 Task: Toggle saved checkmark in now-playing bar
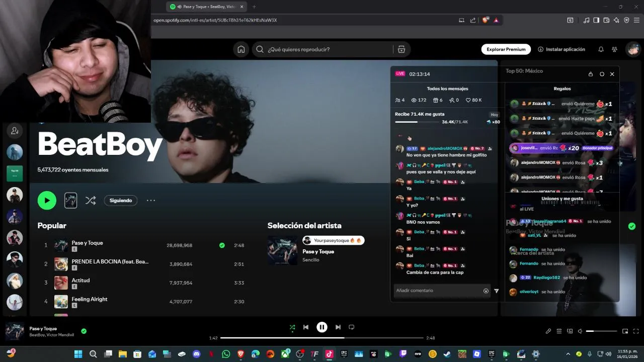(x=84, y=331)
